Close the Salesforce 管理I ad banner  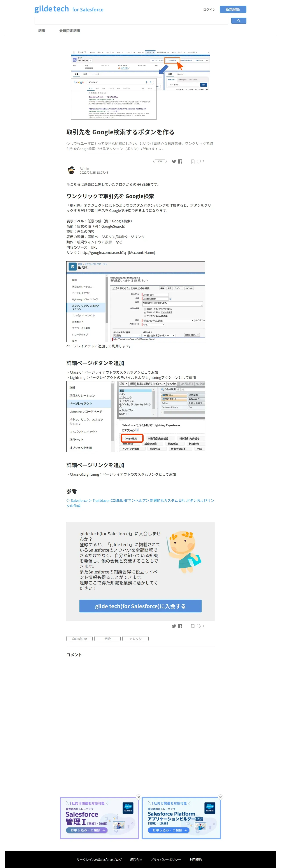coord(139,797)
